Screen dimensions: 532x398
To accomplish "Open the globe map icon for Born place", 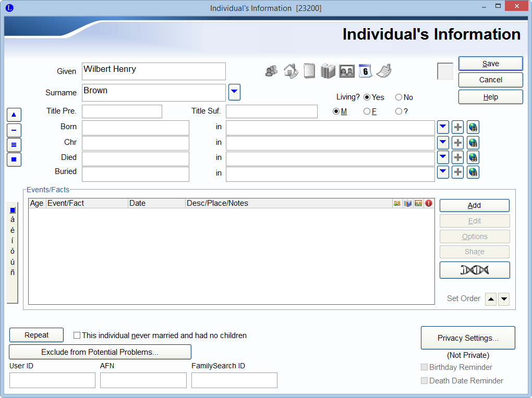I will (473, 128).
